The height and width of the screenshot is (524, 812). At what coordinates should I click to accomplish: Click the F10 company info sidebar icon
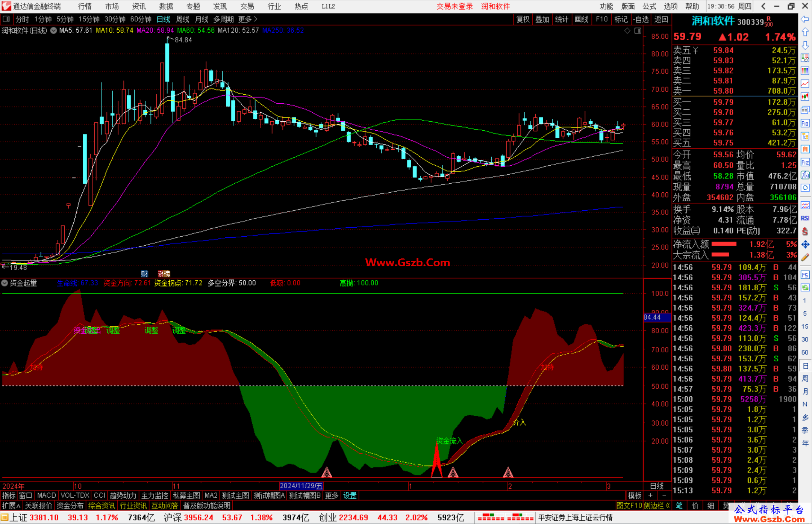805,123
